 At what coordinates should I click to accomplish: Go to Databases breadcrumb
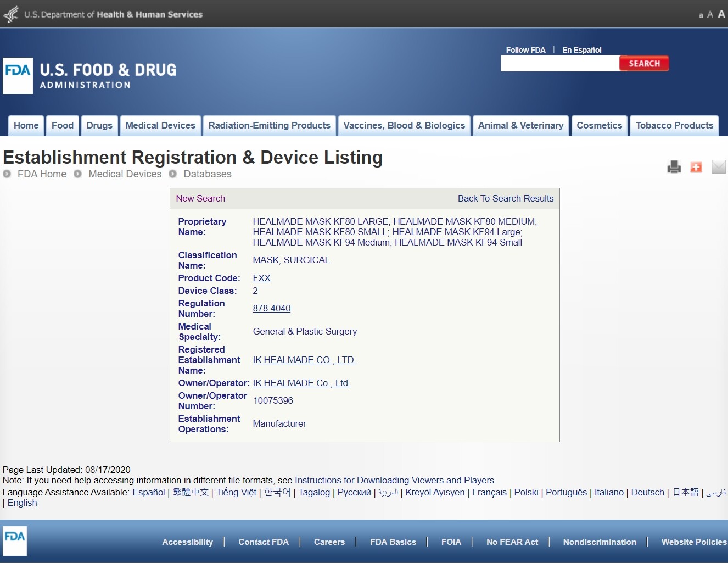point(208,174)
